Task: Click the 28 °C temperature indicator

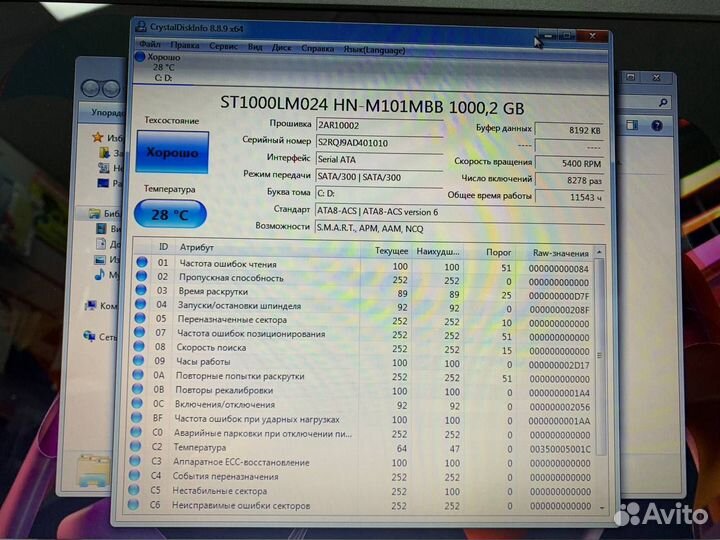Action: (170, 214)
